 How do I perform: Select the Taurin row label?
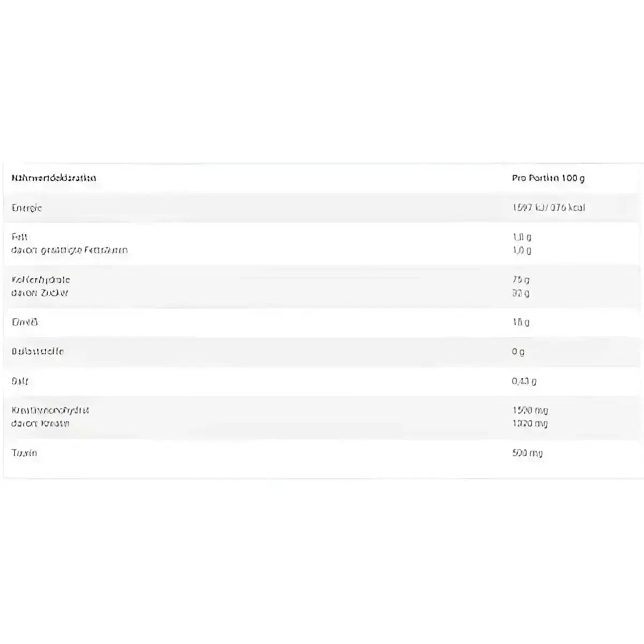[x=24, y=453]
